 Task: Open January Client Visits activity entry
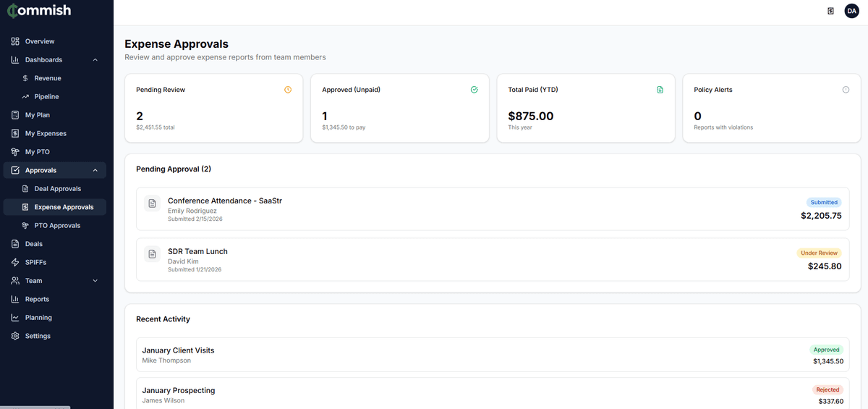(493, 355)
